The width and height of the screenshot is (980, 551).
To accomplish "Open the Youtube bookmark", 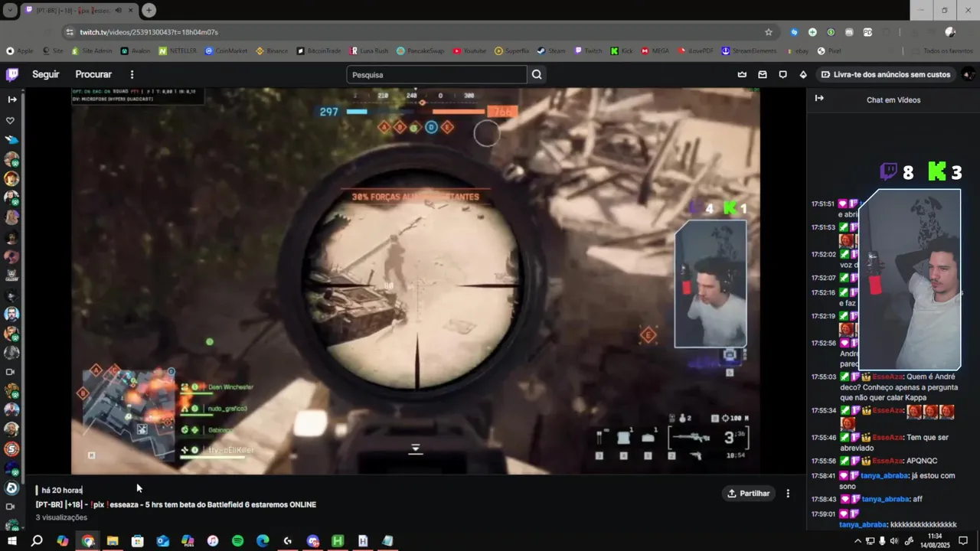I will coord(469,51).
